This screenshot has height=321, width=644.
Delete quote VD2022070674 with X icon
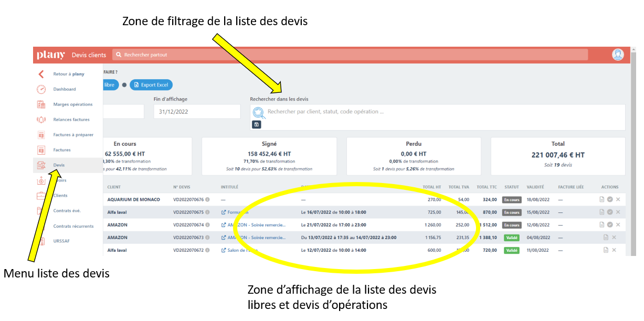pyautogui.click(x=618, y=225)
